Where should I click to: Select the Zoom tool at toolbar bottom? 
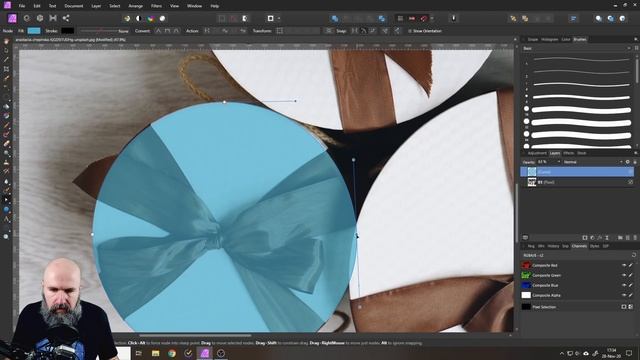(x=6, y=236)
